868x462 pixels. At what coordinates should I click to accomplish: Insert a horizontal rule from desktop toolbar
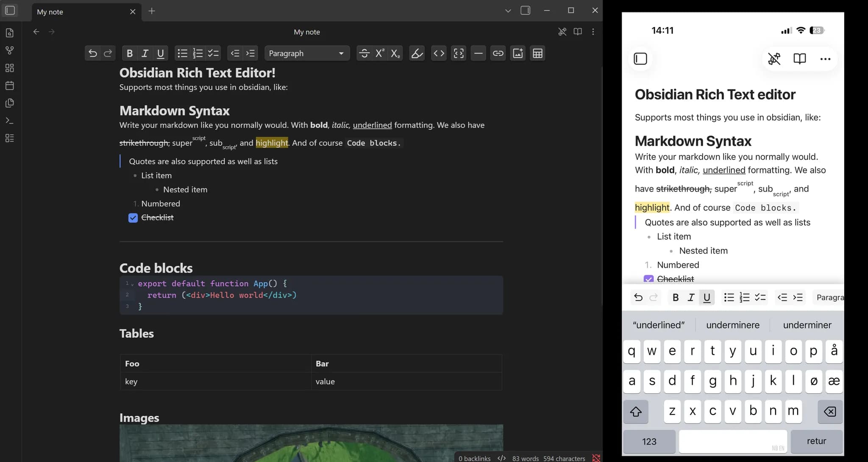pyautogui.click(x=479, y=53)
